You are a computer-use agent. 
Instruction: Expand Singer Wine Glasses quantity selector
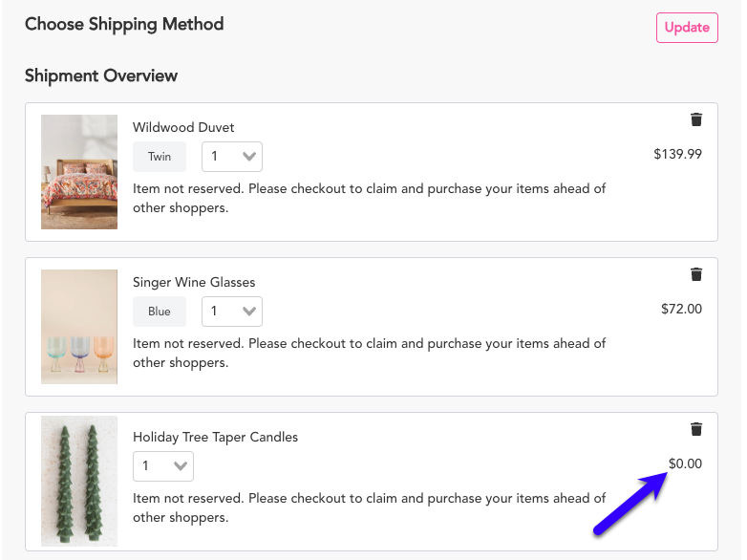tap(232, 312)
